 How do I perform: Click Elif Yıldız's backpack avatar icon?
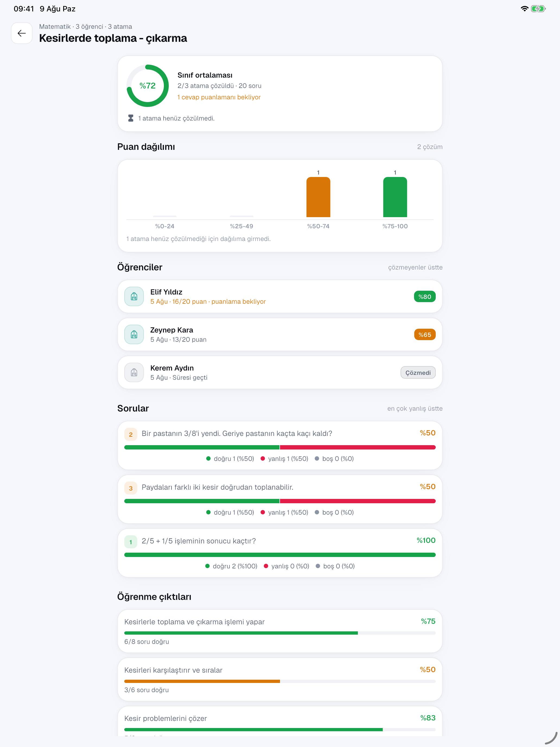(x=134, y=296)
